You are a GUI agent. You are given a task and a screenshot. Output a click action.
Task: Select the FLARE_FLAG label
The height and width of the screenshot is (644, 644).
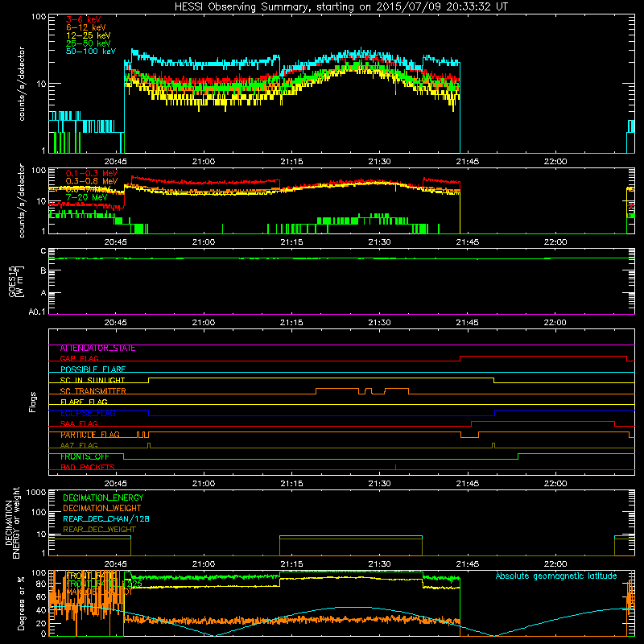point(84,402)
